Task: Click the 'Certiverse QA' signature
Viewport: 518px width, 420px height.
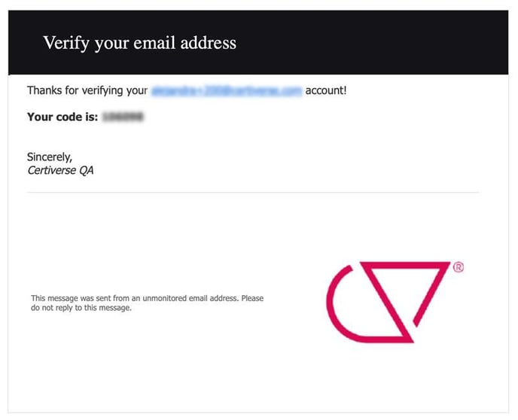Action: 60,170
